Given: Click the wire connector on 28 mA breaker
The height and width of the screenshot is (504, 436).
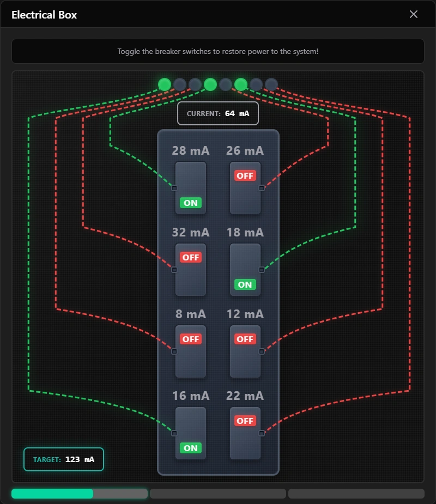Looking at the screenshot, I should point(174,188).
